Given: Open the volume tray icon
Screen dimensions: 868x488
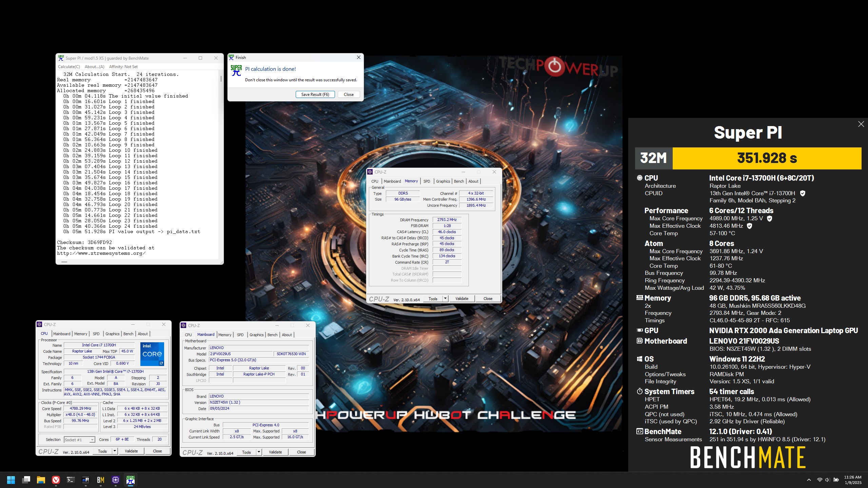Looking at the screenshot, I should [x=827, y=480].
